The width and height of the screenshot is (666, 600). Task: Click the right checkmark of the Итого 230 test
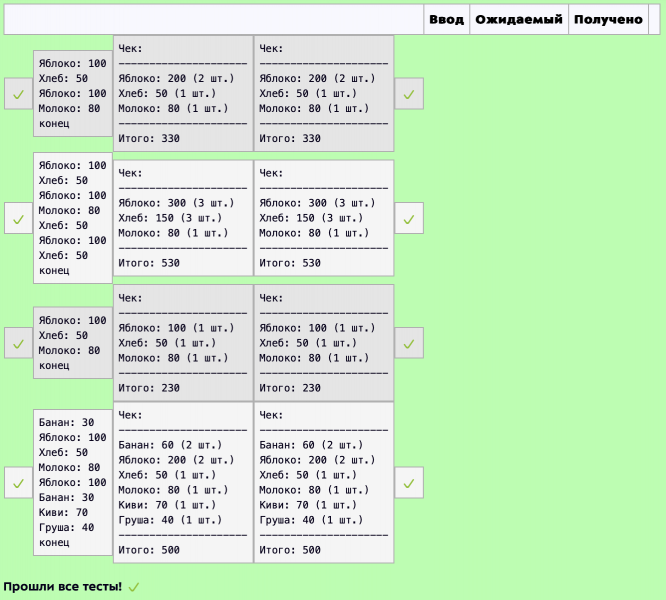click(409, 344)
